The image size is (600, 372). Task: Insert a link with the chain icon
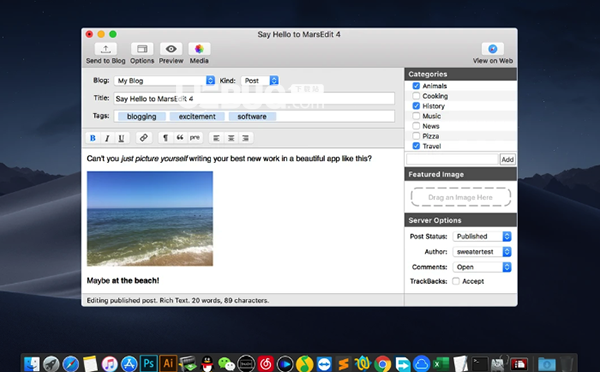click(x=143, y=138)
